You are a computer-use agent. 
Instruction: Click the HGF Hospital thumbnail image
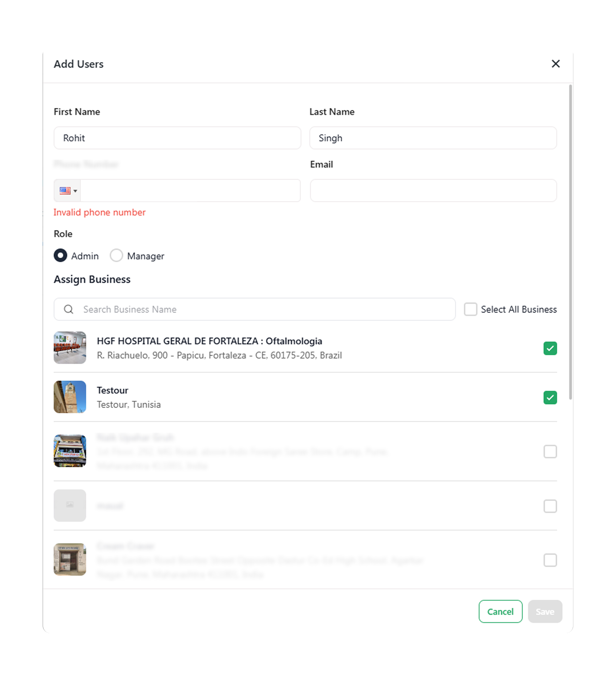coord(70,347)
